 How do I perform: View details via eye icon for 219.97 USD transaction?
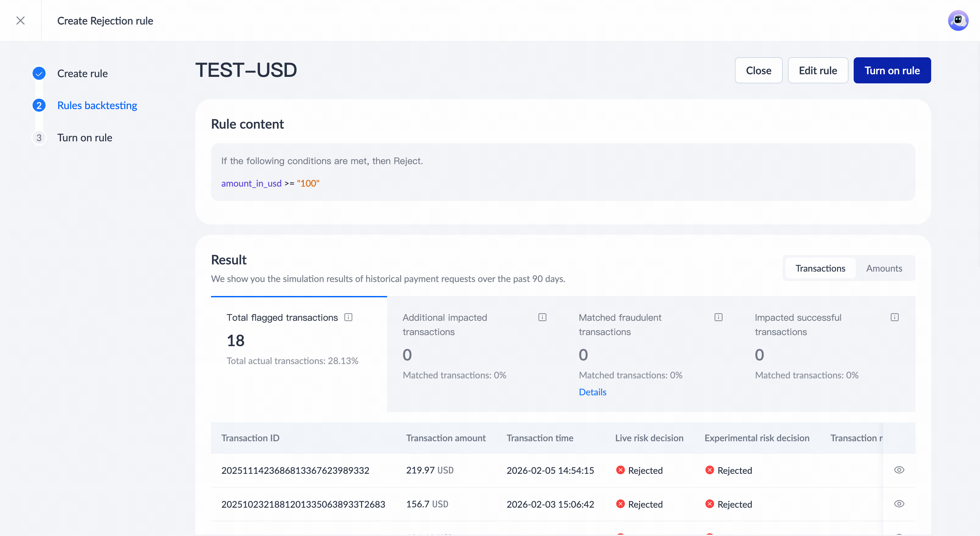(899, 470)
